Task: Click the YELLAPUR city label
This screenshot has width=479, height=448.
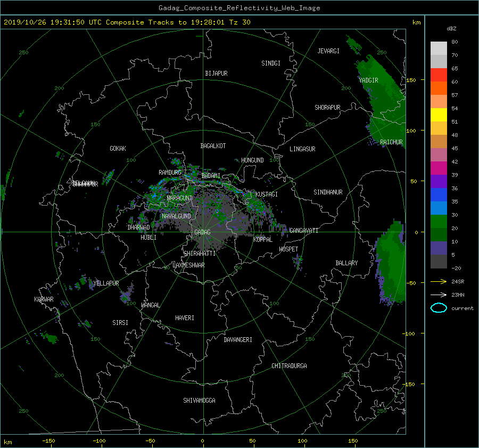Action: coord(106,283)
